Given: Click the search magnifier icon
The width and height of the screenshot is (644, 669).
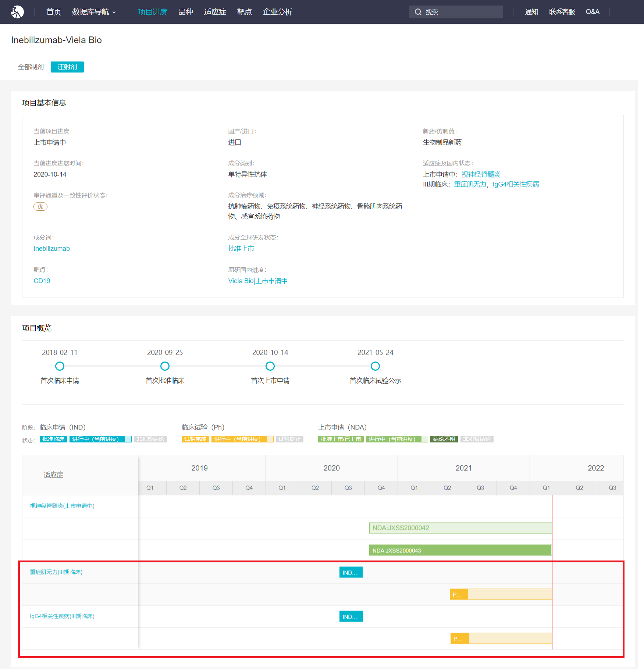Looking at the screenshot, I should pyautogui.click(x=418, y=12).
